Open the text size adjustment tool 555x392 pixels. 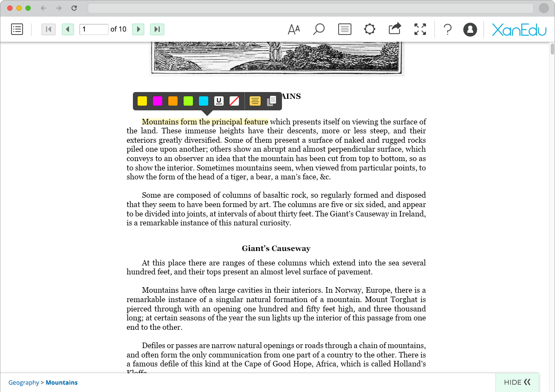point(293,29)
